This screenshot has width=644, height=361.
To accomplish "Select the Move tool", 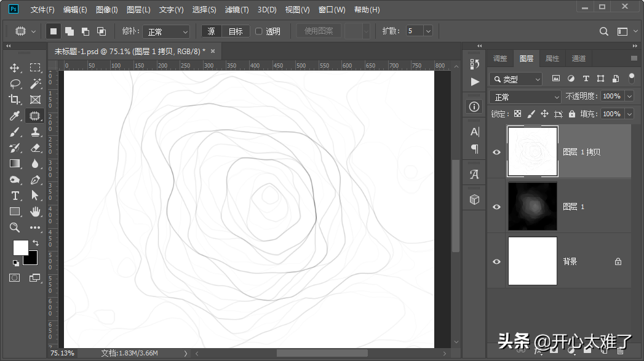I will pyautogui.click(x=15, y=68).
